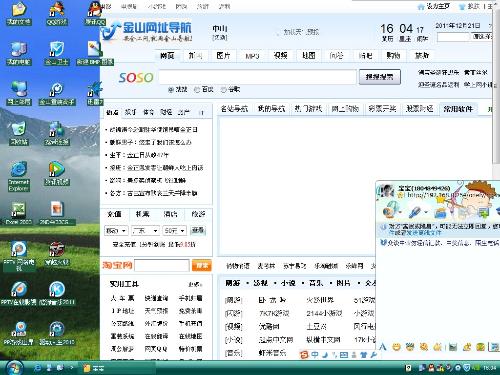Click the search button next to SOSO box

[x=380, y=77]
